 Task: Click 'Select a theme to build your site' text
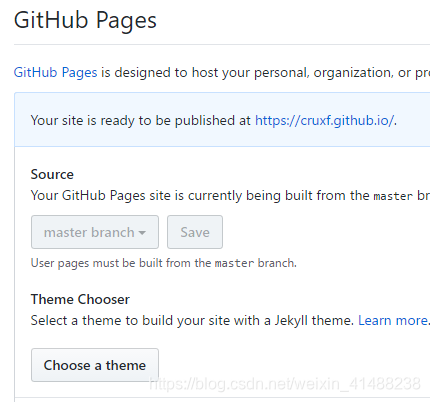tap(192, 321)
